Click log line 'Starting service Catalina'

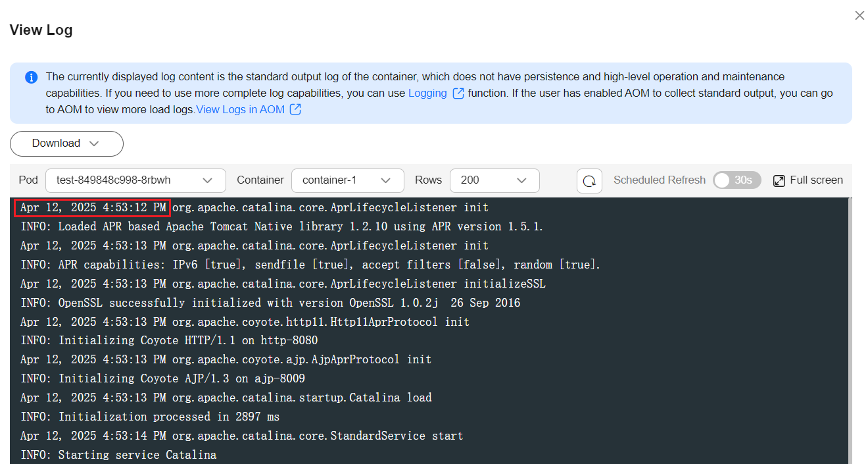(x=118, y=455)
